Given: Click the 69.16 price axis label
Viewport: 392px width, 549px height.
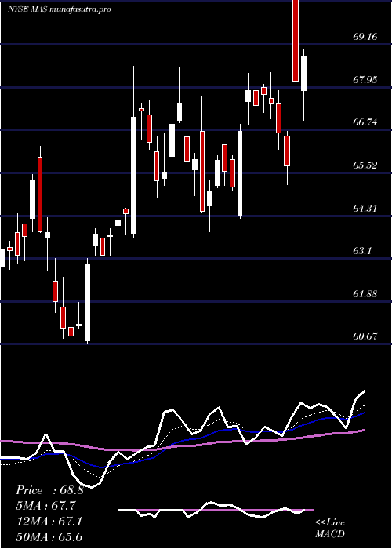Looking at the screenshot, I should coord(365,36).
